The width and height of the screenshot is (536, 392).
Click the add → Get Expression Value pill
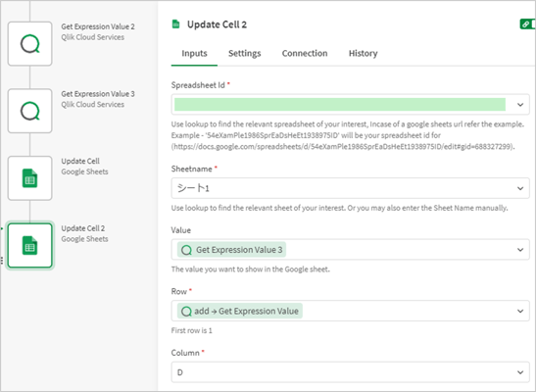coord(240,311)
